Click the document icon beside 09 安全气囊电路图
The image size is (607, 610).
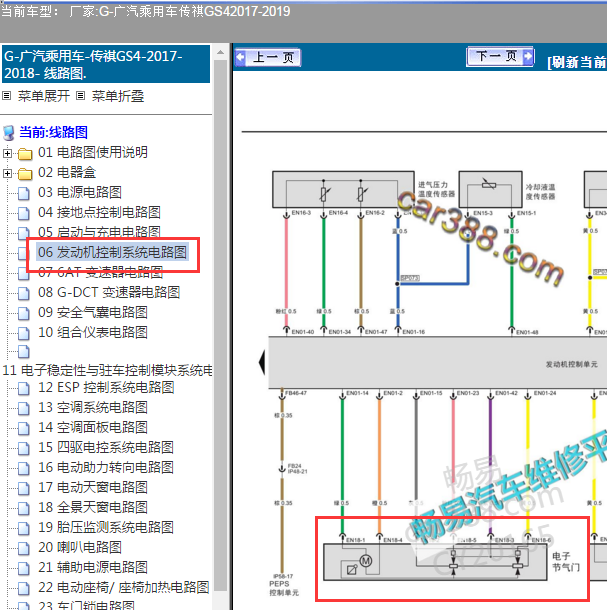pos(24,313)
